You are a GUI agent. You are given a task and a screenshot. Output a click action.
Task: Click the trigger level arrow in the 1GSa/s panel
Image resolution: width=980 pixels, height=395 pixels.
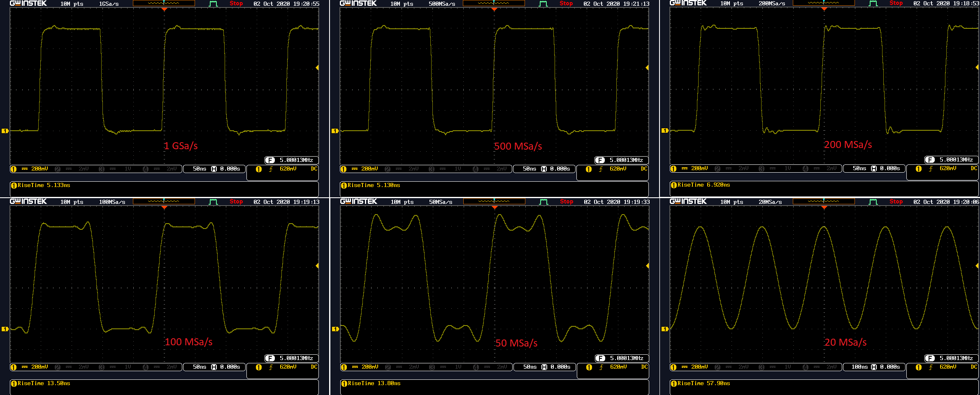(x=317, y=67)
